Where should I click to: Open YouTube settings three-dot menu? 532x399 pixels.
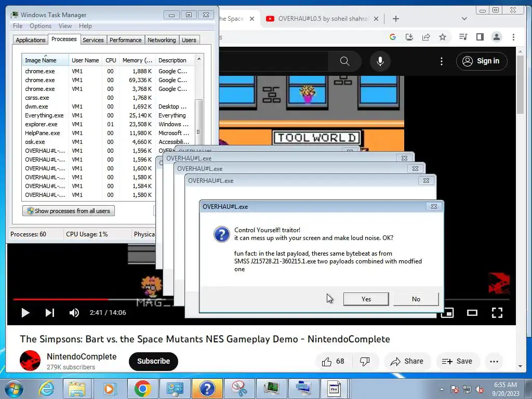click(441, 61)
